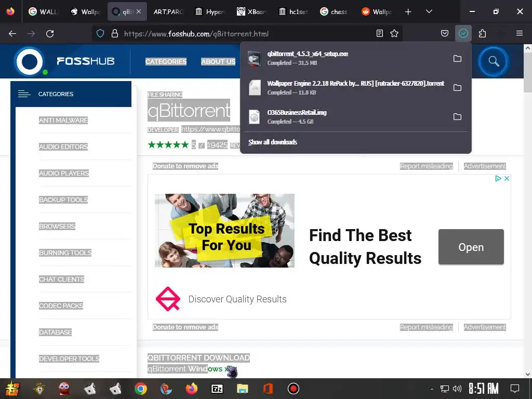Open the BURNING TOOLS category
Image resolution: width=532 pixels, height=399 pixels.
(x=65, y=252)
